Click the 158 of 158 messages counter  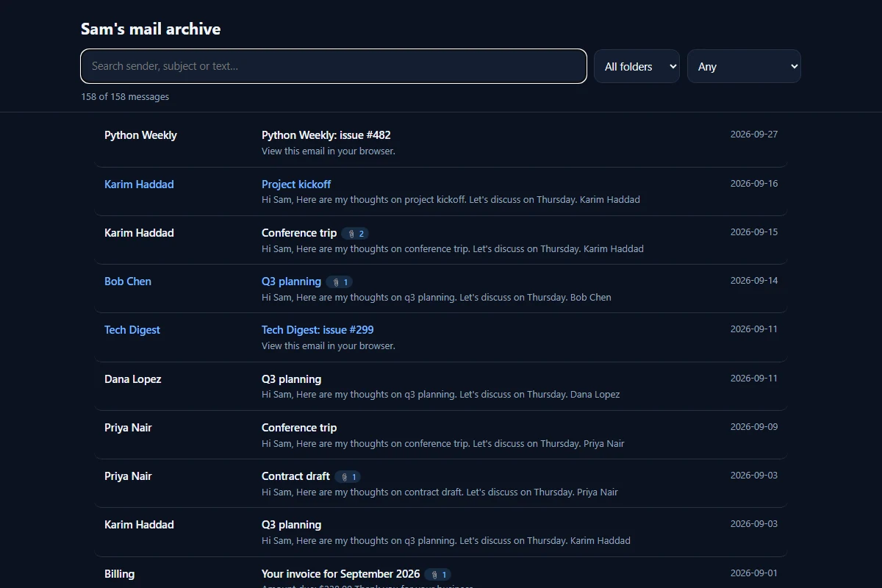tap(125, 97)
